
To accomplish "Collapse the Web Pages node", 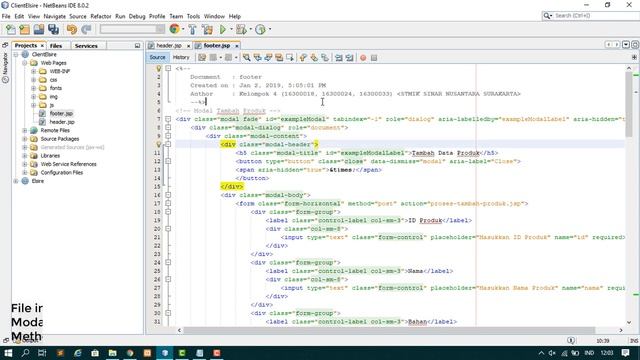I will [x=24, y=63].
